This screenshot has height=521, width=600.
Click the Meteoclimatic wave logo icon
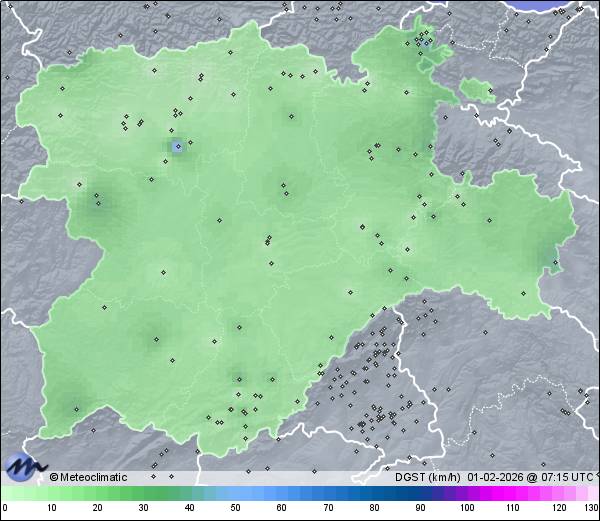[24, 465]
